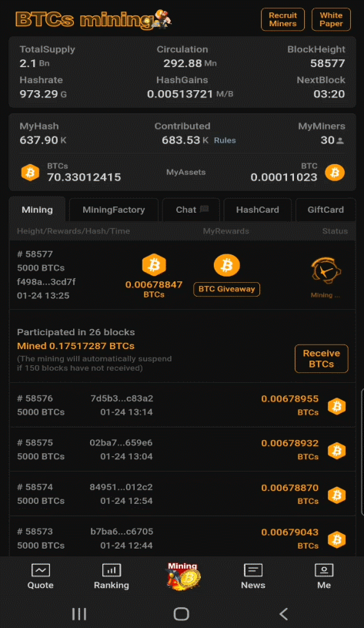This screenshot has height=628, width=364.
Task: Tap chat bubble icon on Chat tab
Action: coord(204,209)
